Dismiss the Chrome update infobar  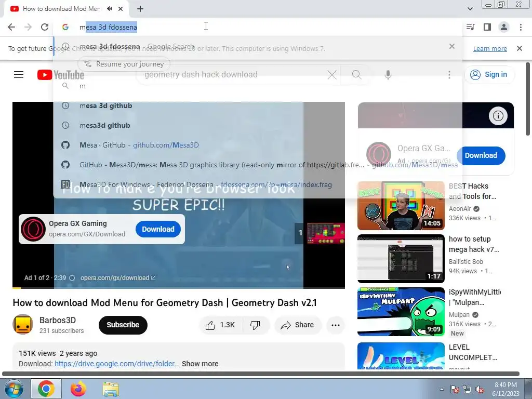pos(520,48)
